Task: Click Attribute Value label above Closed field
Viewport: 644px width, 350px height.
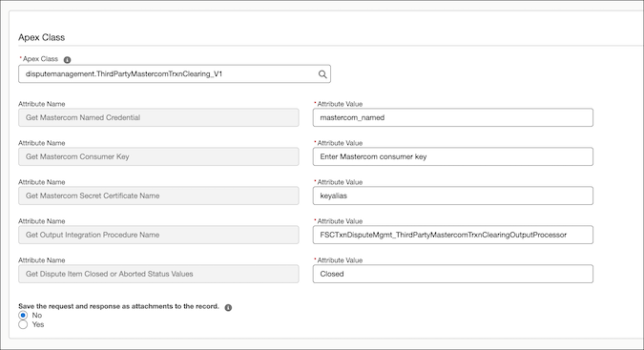Action: [x=339, y=260]
